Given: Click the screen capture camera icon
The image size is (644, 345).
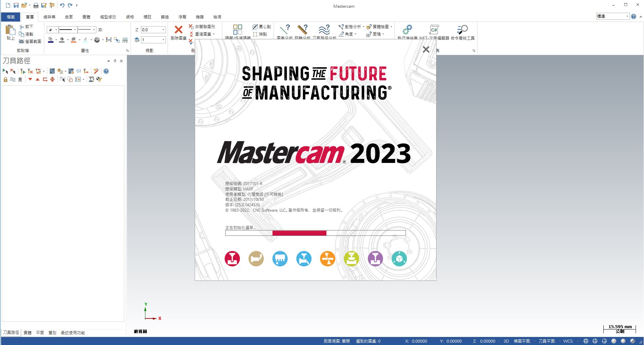Looking at the screenshot, I should click(21, 41).
